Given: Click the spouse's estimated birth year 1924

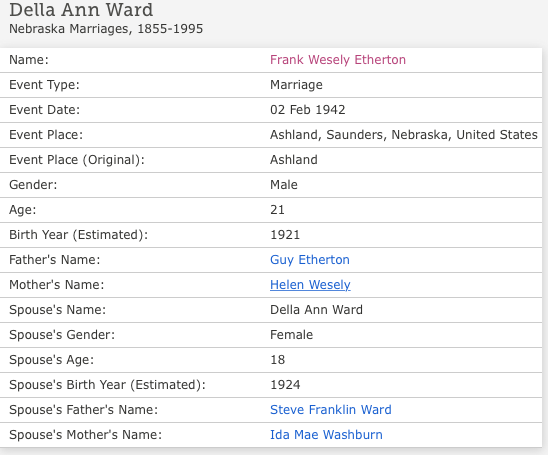Looking at the screenshot, I should (285, 384).
